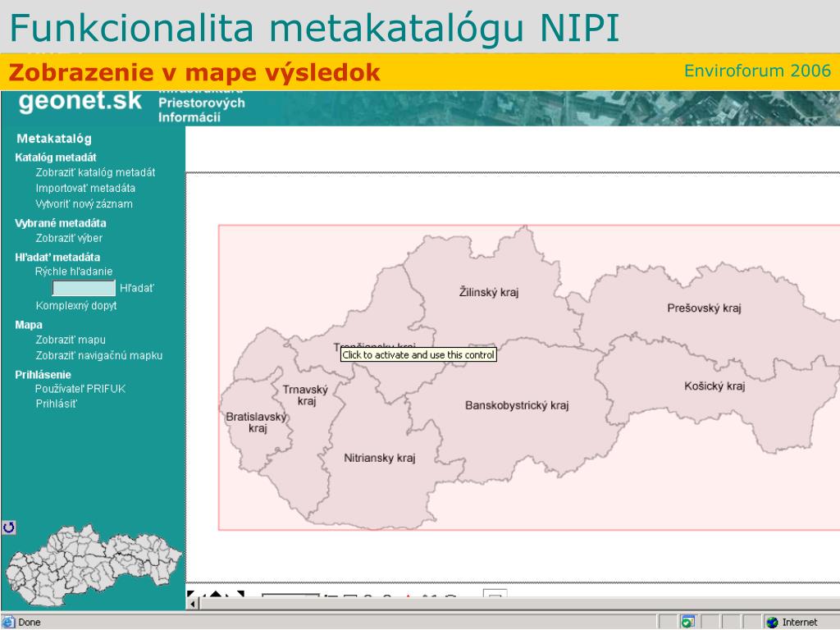Click the Mapa section heading
The height and width of the screenshot is (630, 840).
(29, 325)
